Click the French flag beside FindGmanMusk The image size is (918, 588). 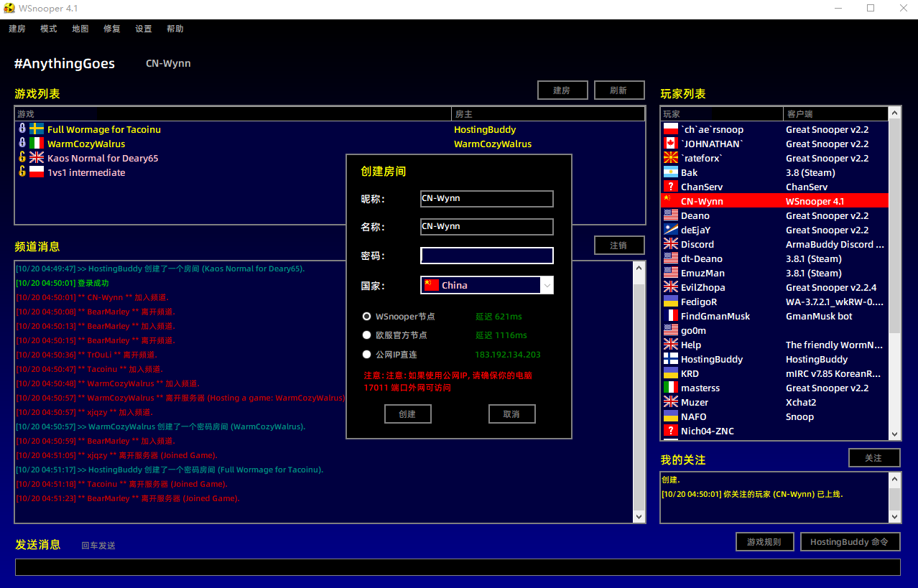[671, 316]
